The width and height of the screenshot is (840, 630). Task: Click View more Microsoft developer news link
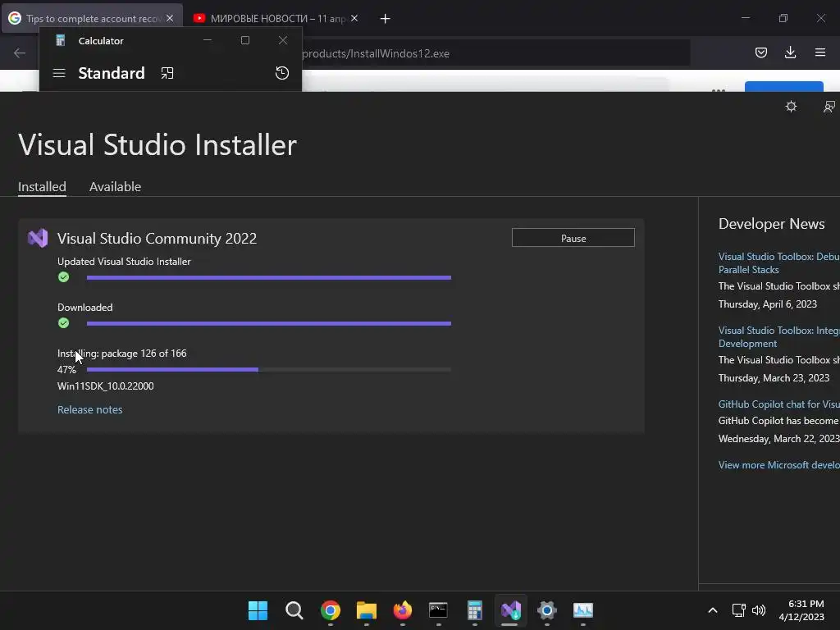pyautogui.click(x=779, y=465)
